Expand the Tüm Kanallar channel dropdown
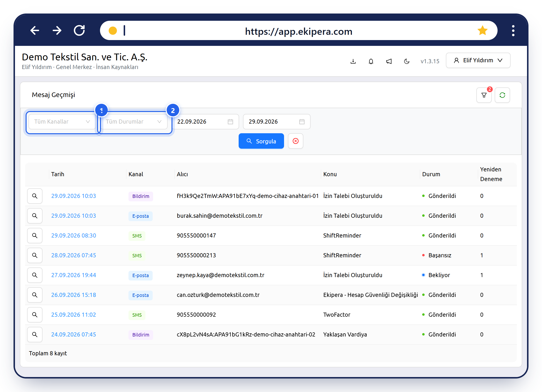This screenshot has width=542, height=392. pos(62,122)
